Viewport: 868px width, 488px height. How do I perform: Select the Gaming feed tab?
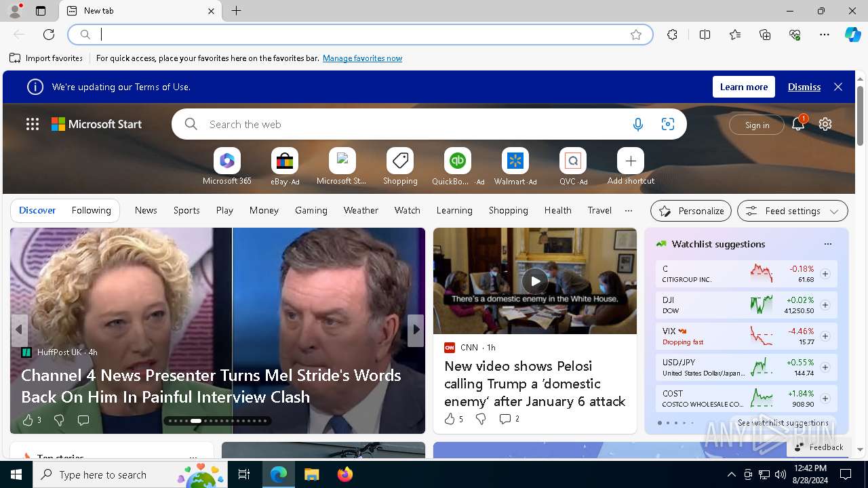point(311,210)
